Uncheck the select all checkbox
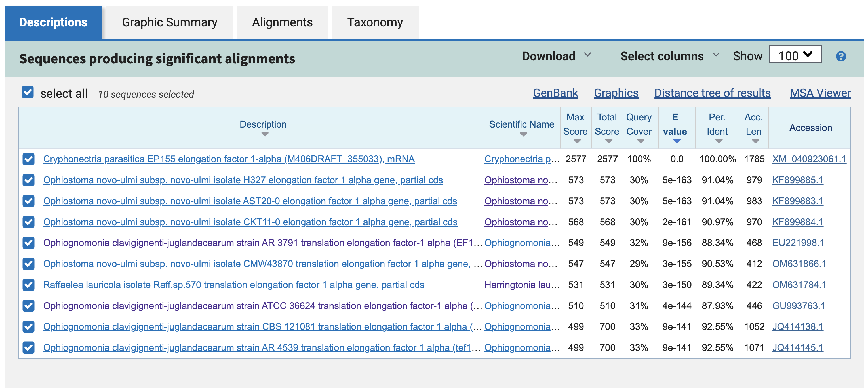The image size is (868, 392). 28,92
